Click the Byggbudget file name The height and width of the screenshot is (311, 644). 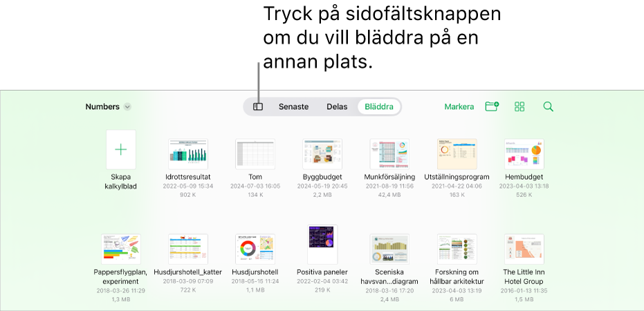(322, 177)
